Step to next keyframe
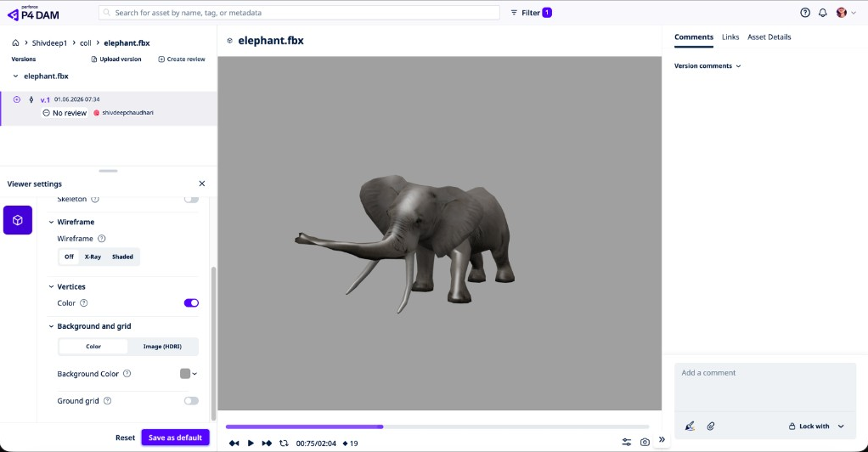 (x=267, y=444)
